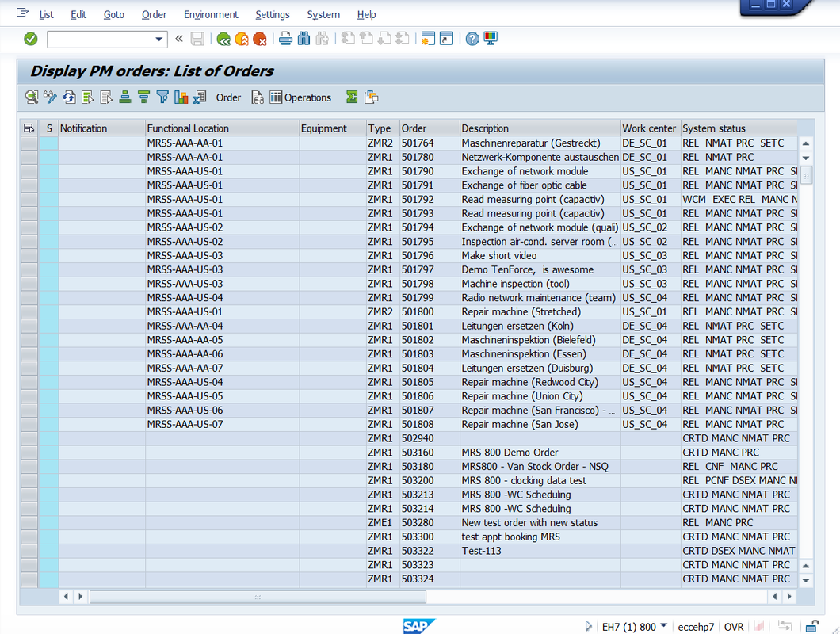Click the horizontal scrollbar thumb
This screenshot has width=840, height=634.
258,597
